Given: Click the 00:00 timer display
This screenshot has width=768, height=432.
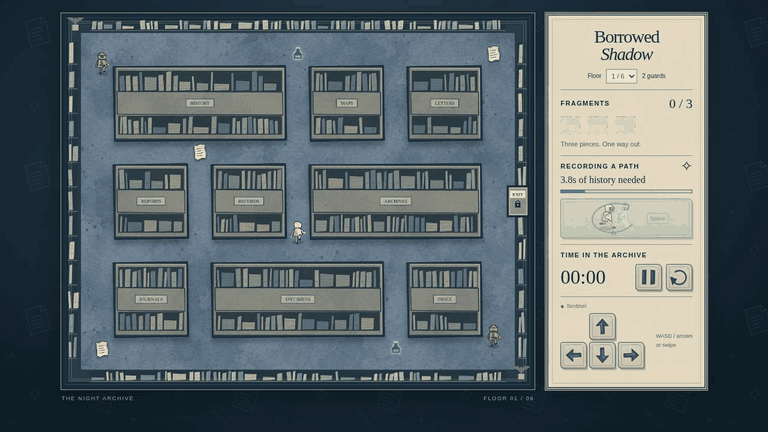Looking at the screenshot, I should point(583,278).
